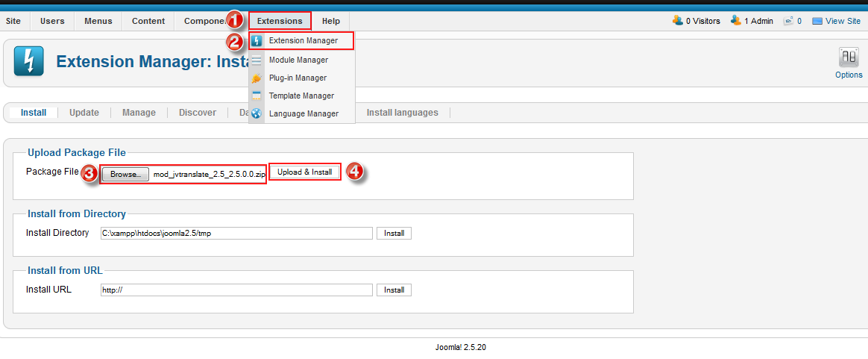Open the Extension Manager lightning icon entry

pos(257,41)
